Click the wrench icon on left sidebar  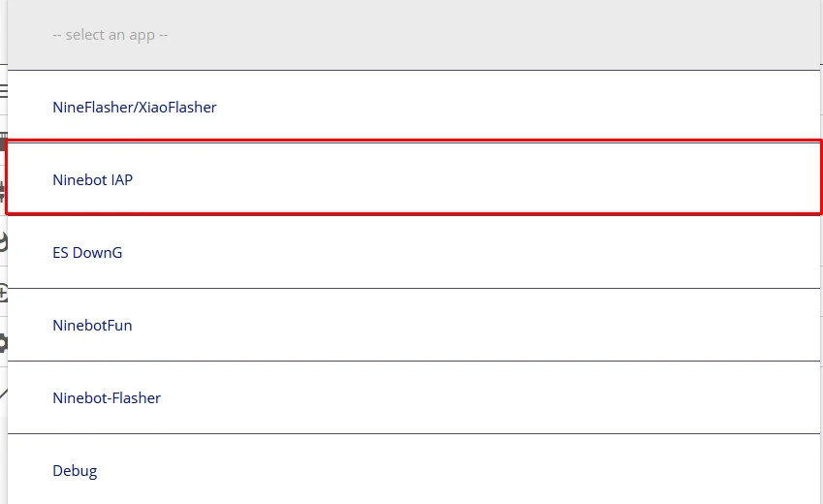click(x=4, y=241)
